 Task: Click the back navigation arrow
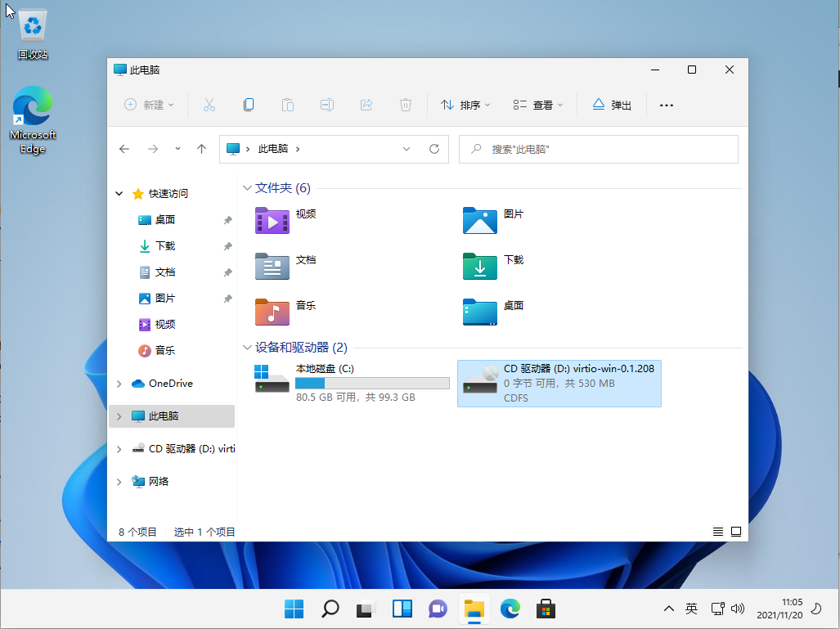coord(124,149)
